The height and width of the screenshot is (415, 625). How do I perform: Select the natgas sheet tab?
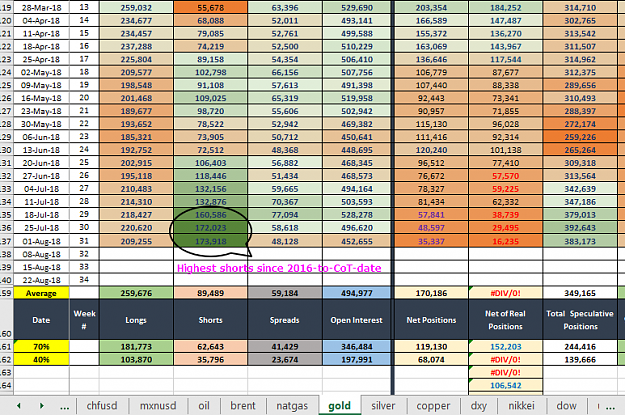(x=292, y=406)
